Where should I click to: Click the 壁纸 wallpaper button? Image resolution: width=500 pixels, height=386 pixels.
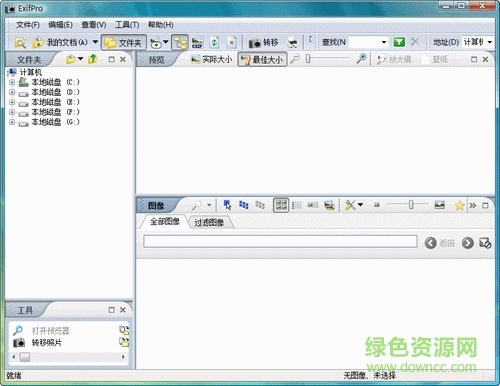point(435,59)
